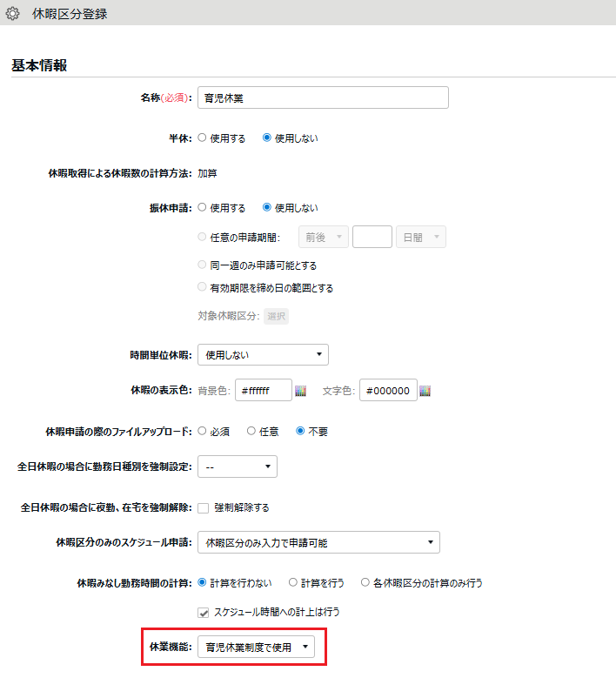Click the gear icon beside 休暇区分登録

pos(13,13)
